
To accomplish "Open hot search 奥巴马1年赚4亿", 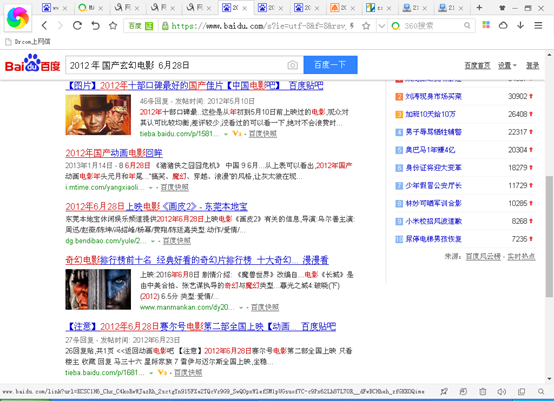I will point(430,150).
